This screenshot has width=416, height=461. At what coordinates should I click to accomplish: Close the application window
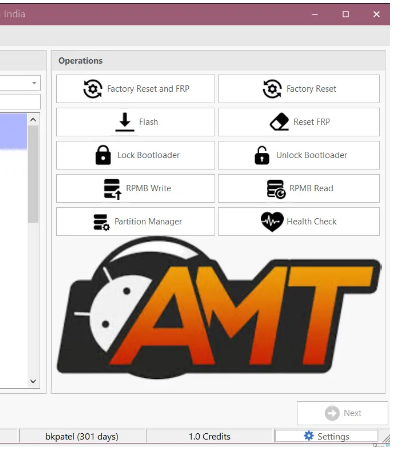(x=376, y=14)
